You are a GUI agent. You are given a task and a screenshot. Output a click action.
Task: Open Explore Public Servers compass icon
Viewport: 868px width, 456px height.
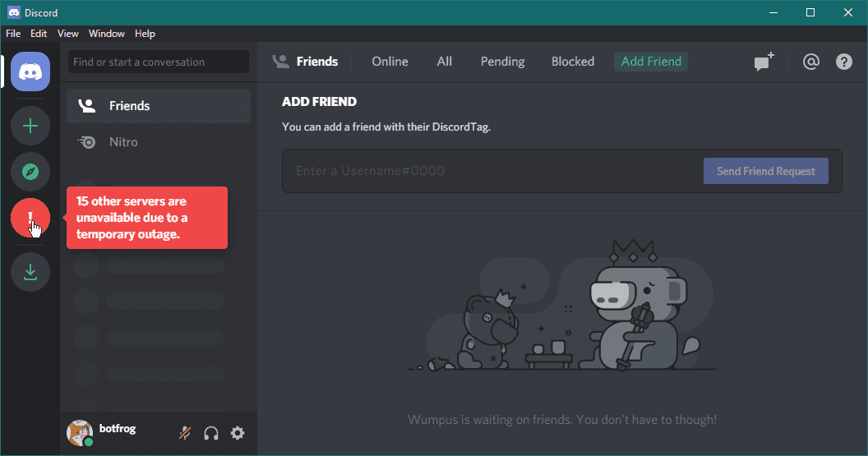[x=30, y=172]
